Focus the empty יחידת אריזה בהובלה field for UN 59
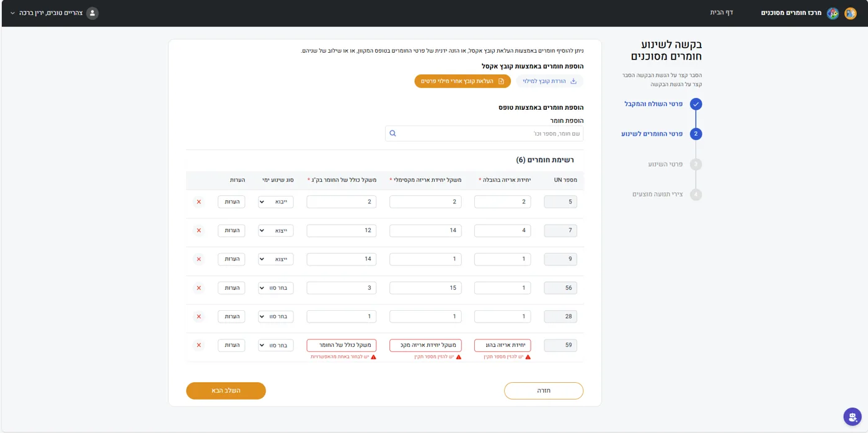This screenshot has width=868, height=433. point(502,345)
